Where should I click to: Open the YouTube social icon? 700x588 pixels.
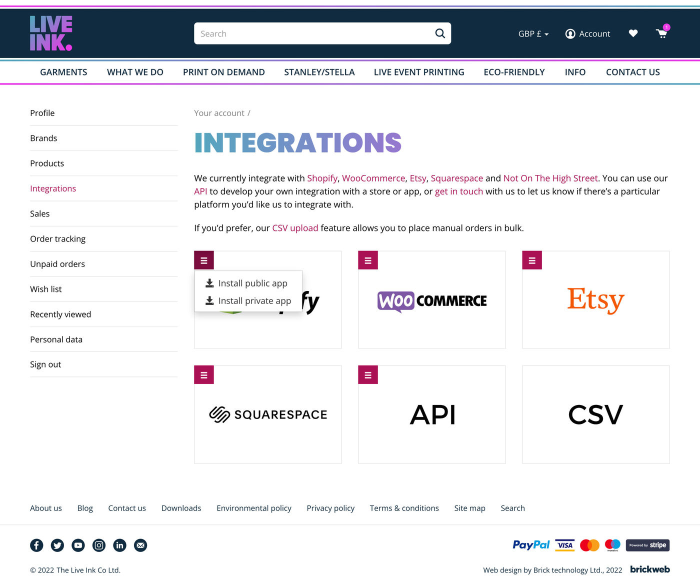point(78,545)
